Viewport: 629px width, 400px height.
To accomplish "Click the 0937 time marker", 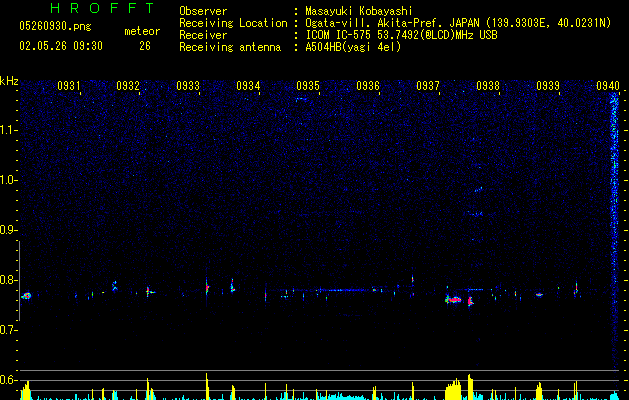I will coord(428,86).
